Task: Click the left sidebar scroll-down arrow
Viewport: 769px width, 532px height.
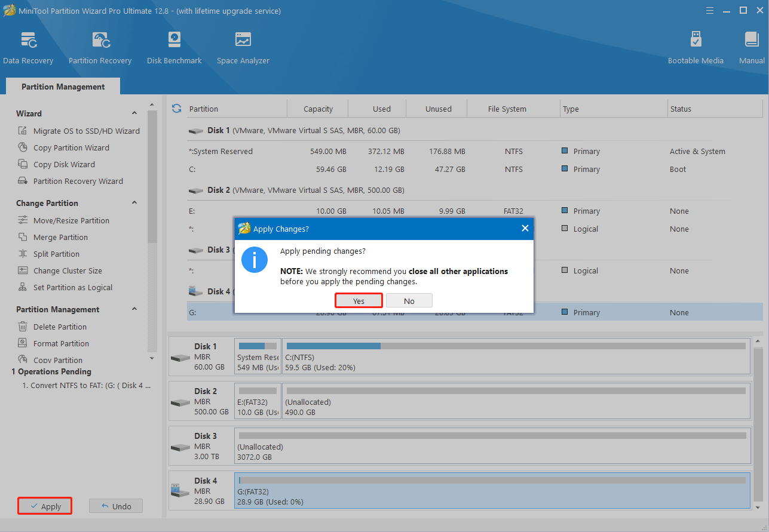Action: pyautogui.click(x=152, y=358)
